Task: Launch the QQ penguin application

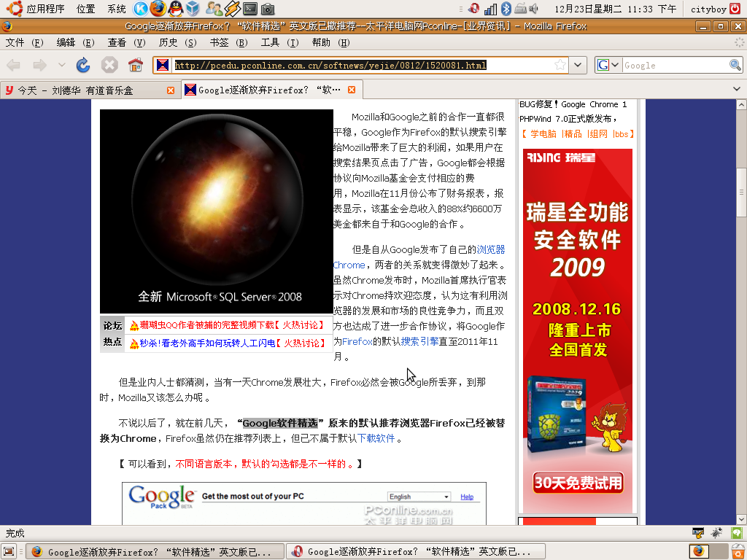Action: 176,9
